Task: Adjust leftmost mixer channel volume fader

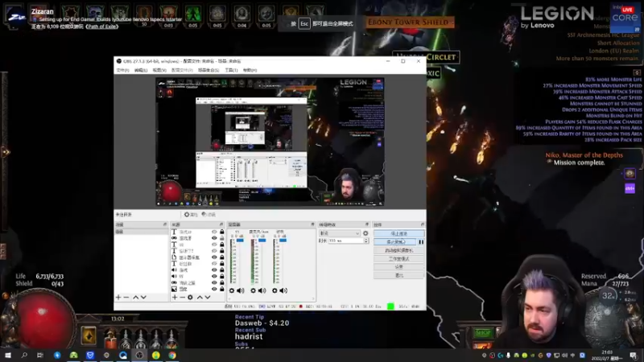Action: 240,240
